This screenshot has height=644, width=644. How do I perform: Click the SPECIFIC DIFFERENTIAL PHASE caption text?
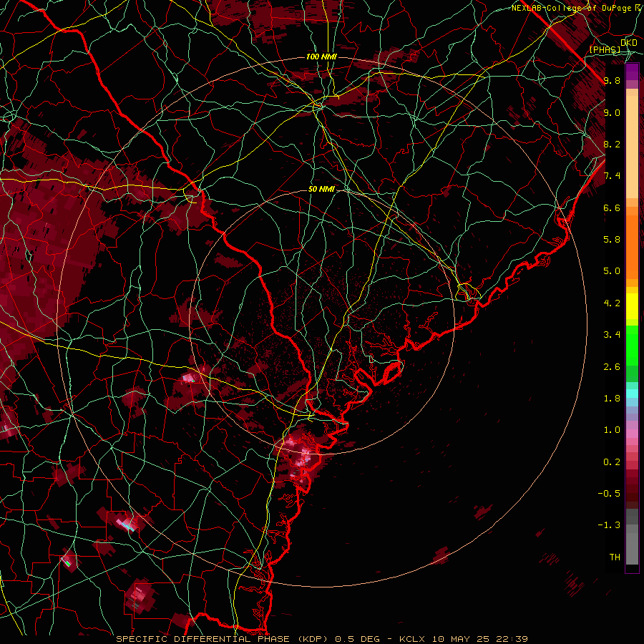[205, 639]
